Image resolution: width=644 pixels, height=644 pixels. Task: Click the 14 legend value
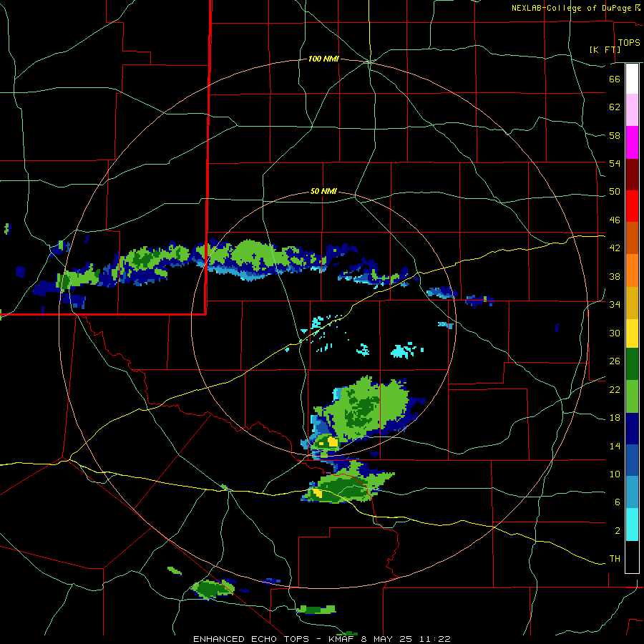coord(615,446)
